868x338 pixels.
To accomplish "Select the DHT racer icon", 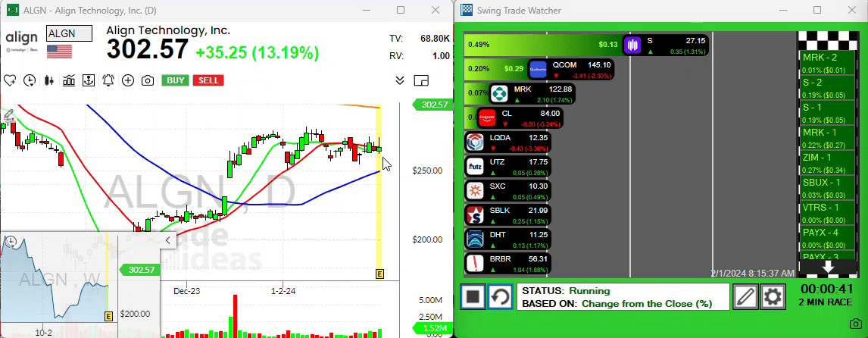I will tap(475, 239).
